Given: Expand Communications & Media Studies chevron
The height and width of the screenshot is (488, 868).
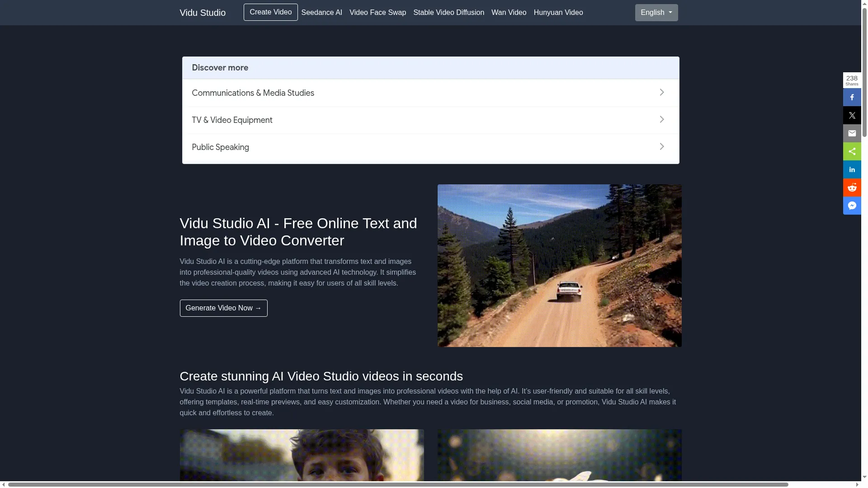Looking at the screenshot, I should tap(661, 92).
